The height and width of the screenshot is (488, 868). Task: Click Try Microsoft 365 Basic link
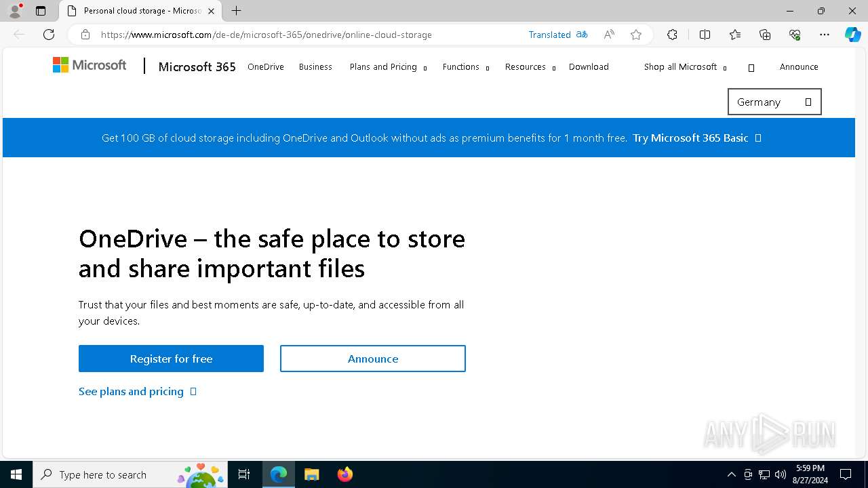coord(696,138)
